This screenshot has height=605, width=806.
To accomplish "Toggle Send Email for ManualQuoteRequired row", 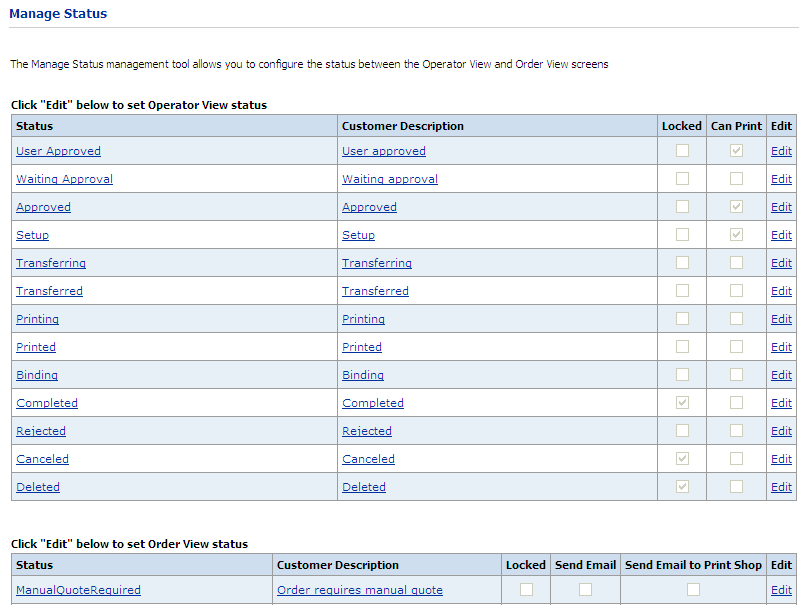I will click(585, 590).
